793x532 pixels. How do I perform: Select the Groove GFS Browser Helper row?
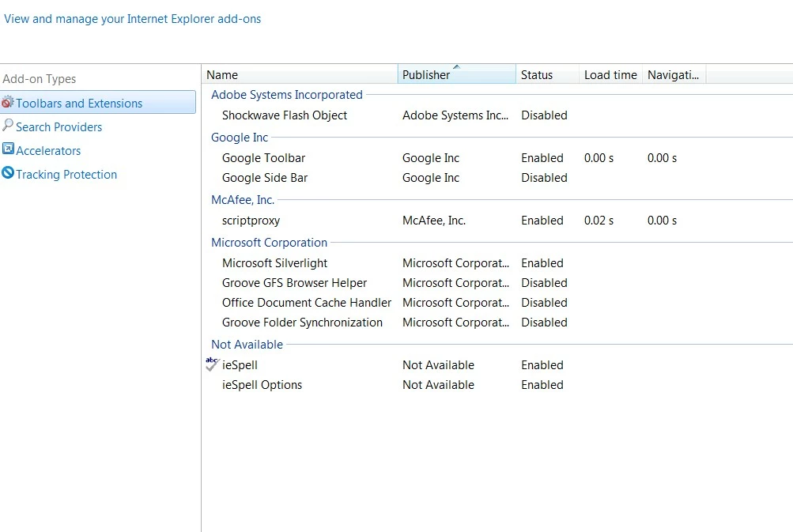coord(294,283)
